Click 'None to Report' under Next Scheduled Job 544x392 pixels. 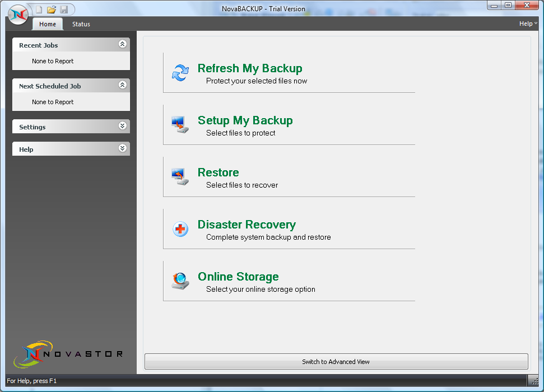(53, 102)
